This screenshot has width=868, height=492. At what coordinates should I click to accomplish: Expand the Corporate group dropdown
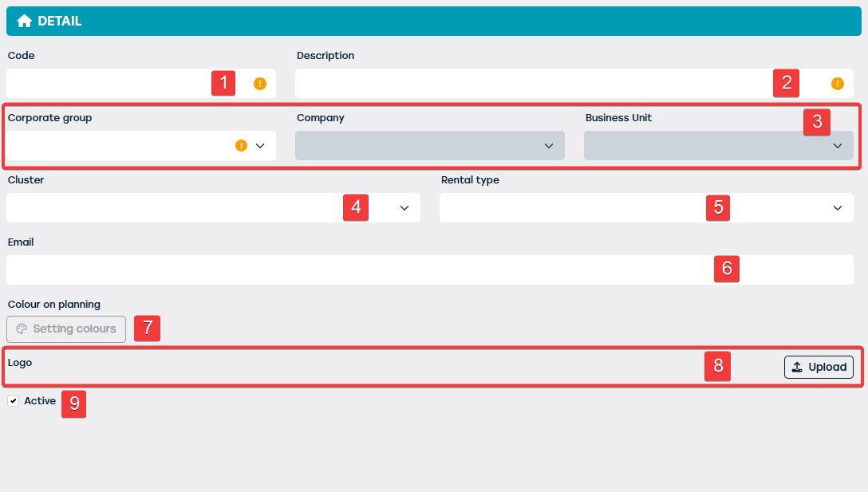(x=260, y=146)
